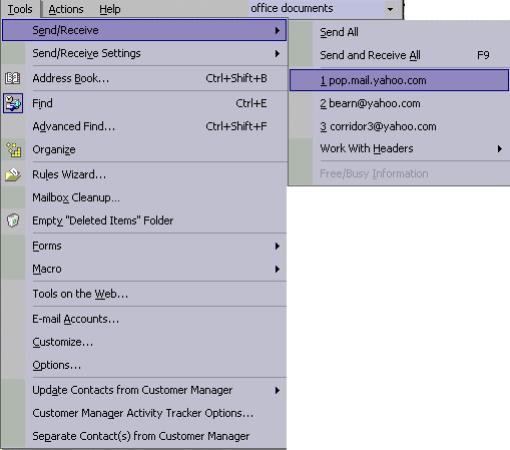Open the office documents dropdown arrow
The width and height of the screenshot is (510, 450).
coord(390,9)
